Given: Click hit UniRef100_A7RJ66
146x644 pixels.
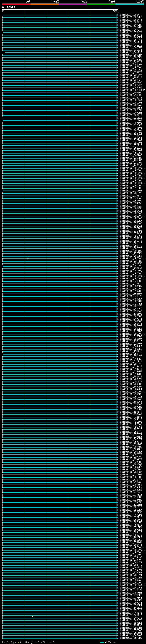Looking at the screenshot, I should pos(131,198).
